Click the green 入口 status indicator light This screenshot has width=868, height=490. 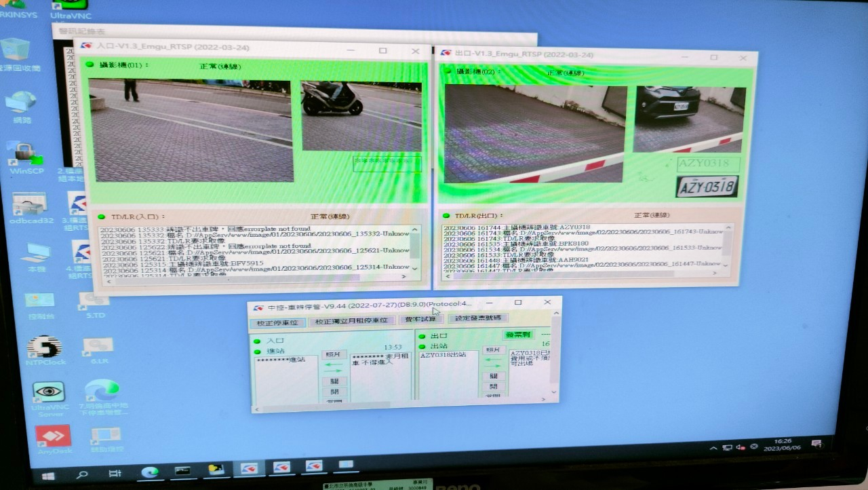coord(257,341)
